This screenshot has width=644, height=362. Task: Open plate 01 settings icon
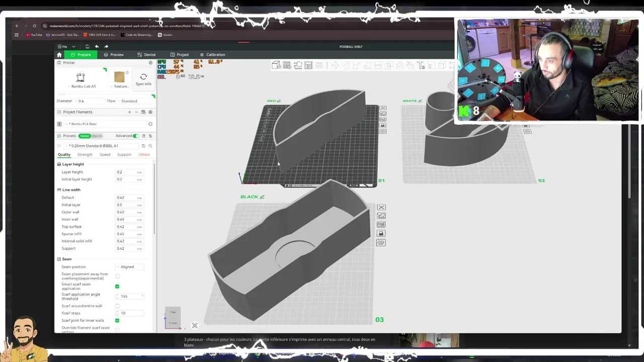(x=383, y=131)
